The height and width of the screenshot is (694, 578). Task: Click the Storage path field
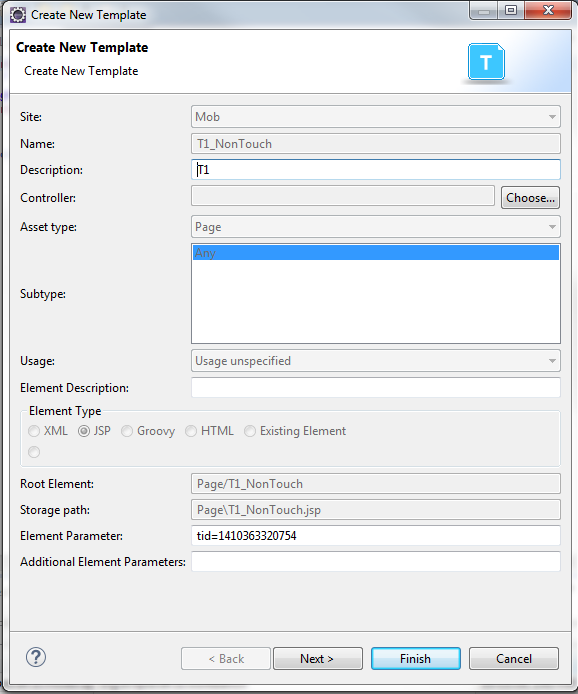pos(376,510)
